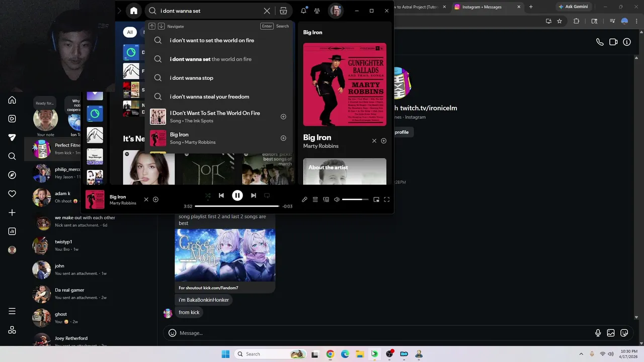Open lyrics microphone icon

point(304,200)
